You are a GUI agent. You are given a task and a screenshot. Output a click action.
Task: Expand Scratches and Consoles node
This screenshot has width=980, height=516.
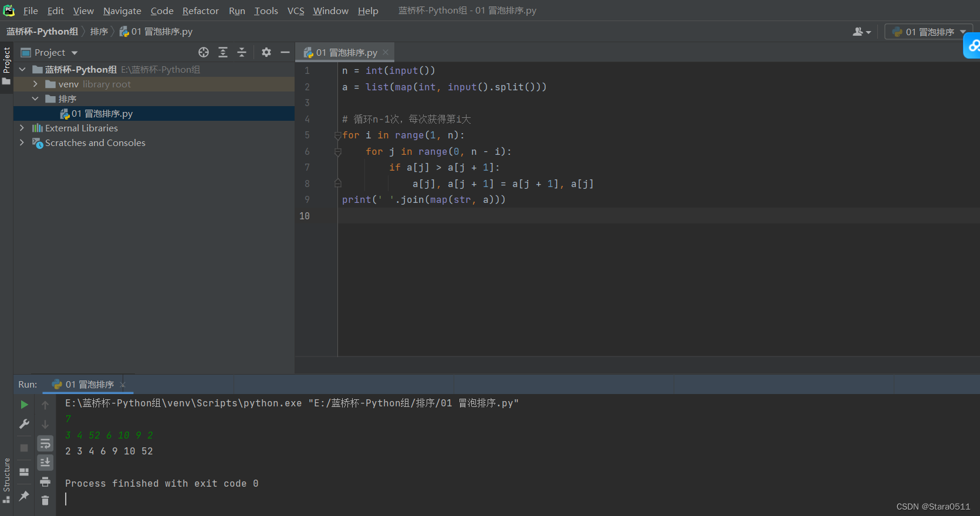22,142
